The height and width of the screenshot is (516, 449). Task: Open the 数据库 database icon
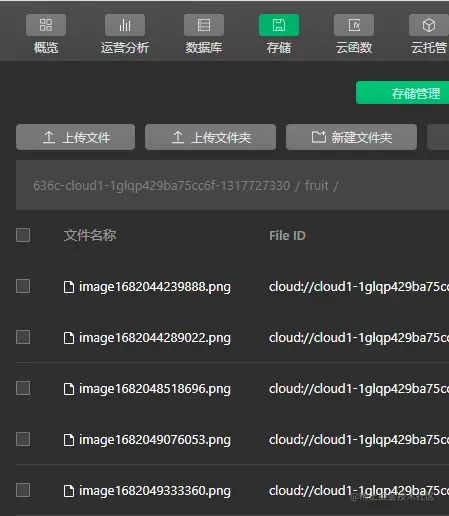pyautogui.click(x=204, y=25)
